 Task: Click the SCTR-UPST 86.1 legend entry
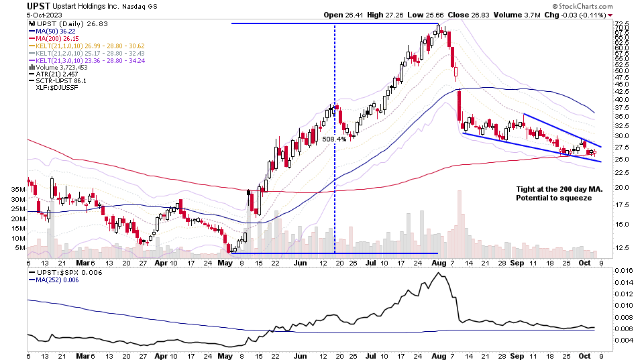(x=58, y=81)
